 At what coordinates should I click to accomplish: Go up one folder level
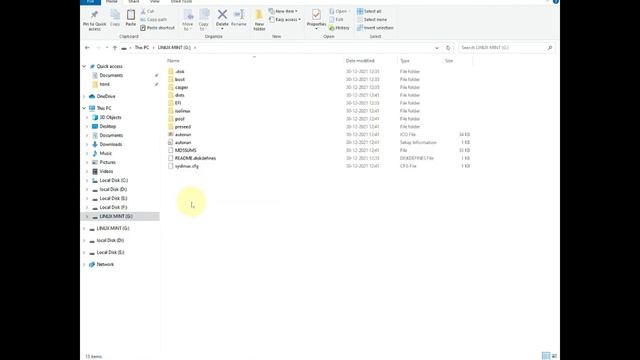tap(115, 48)
